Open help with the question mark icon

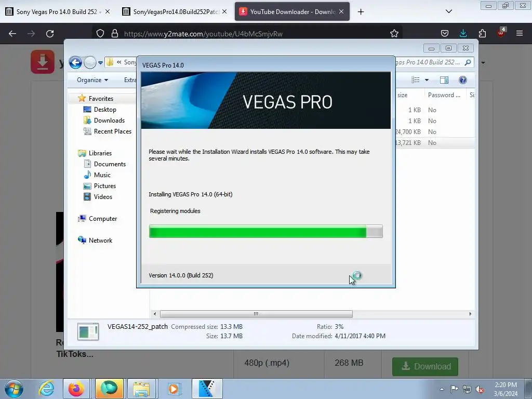click(x=463, y=80)
